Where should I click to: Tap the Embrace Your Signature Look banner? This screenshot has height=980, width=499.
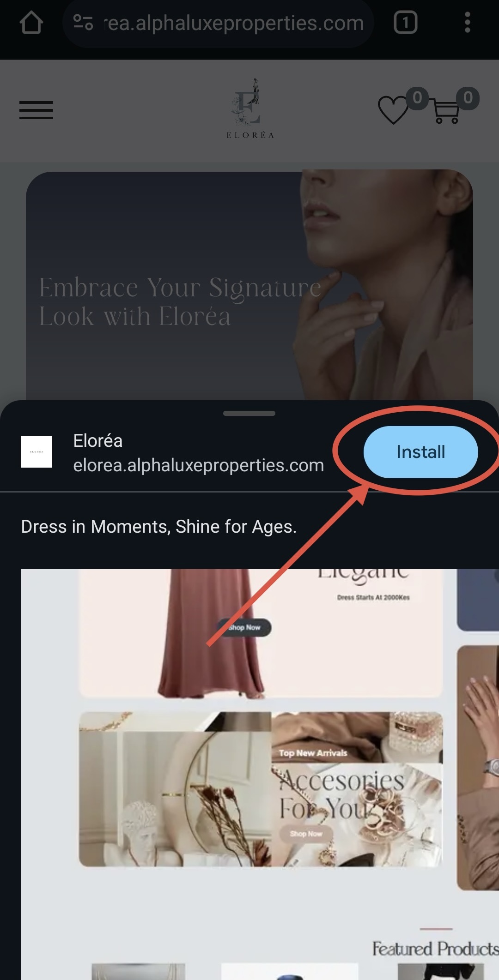click(x=249, y=285)
